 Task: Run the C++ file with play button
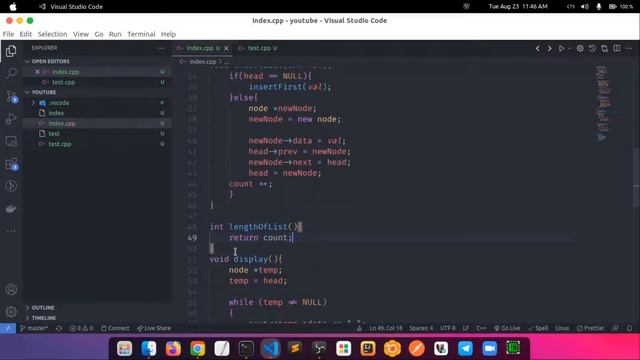561,49
